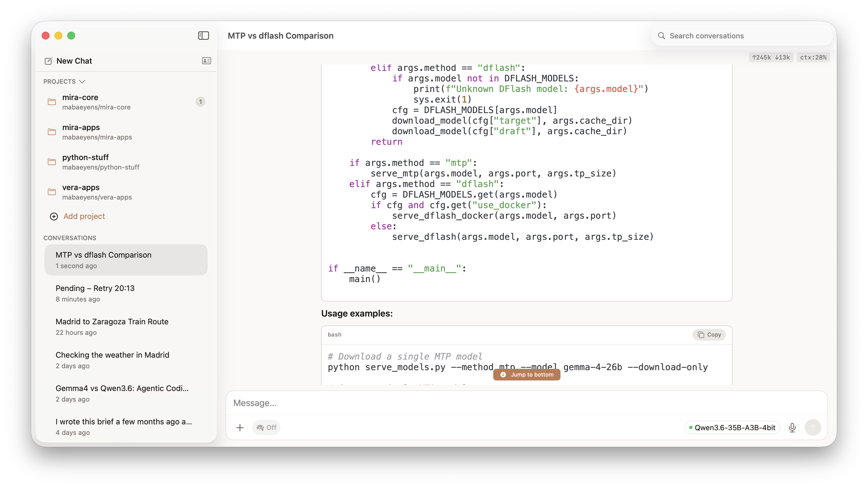Click the mabaeyens/python-stuff path text
This screenshot has height=488, width=868.
(x=101, y=167)
